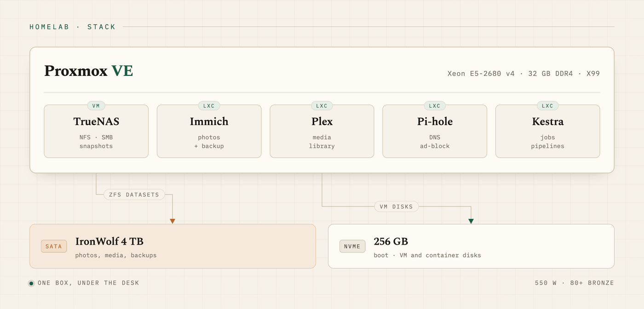Click the photos + backup description
Image resolution: width=644 pixels, height=309 pixels.
[x=209, y=142]
